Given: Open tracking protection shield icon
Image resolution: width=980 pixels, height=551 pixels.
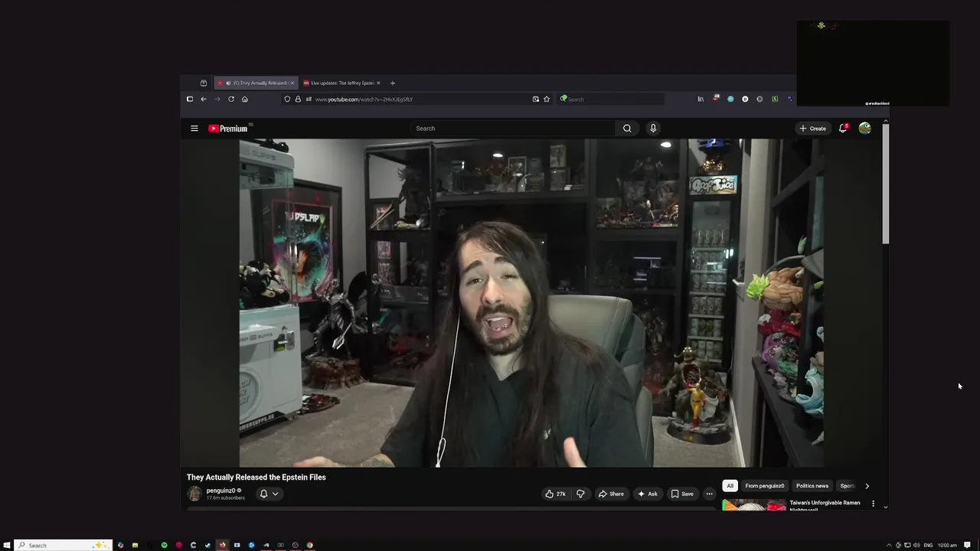Looking at the screenshot, I should [287, 99].
